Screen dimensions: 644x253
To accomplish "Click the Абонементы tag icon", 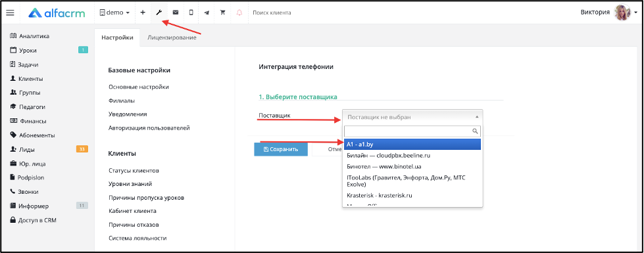I will 12,135.
